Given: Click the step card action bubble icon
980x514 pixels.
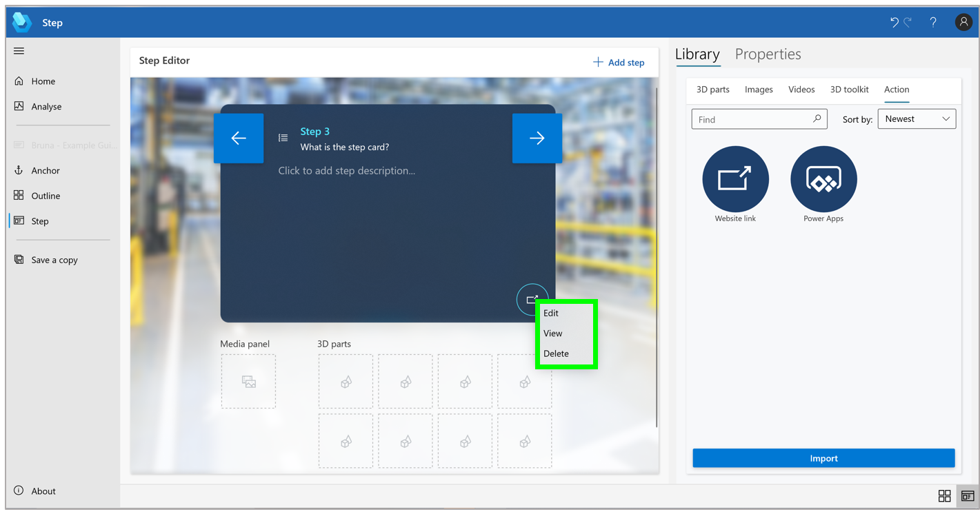Looking at the screenshot, I should click(x=532, y=299).
